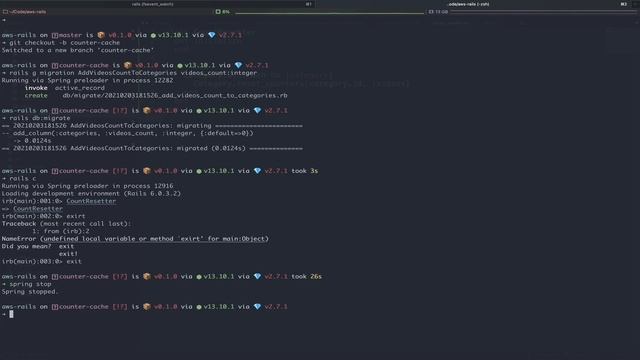Click the 'spring stop' command line
The height and width of the screenshot is (360, 640).
(27, 284)
